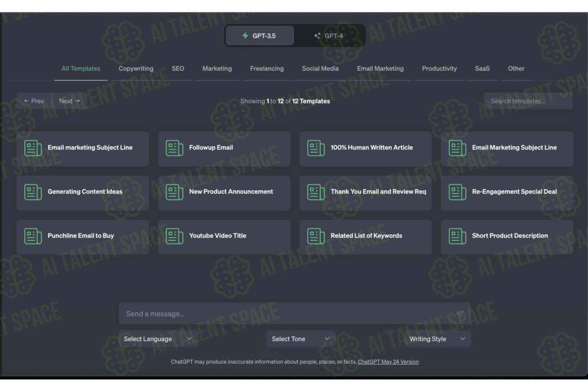Click the document icon on Followup Email card
Viewport: 588px width, 392px height.
[x=174, y=148]
